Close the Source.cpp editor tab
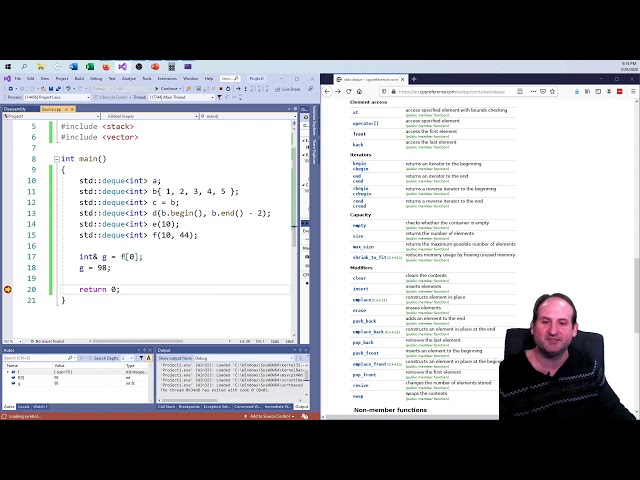The image size is (640, 480). [x=72, y=109]
